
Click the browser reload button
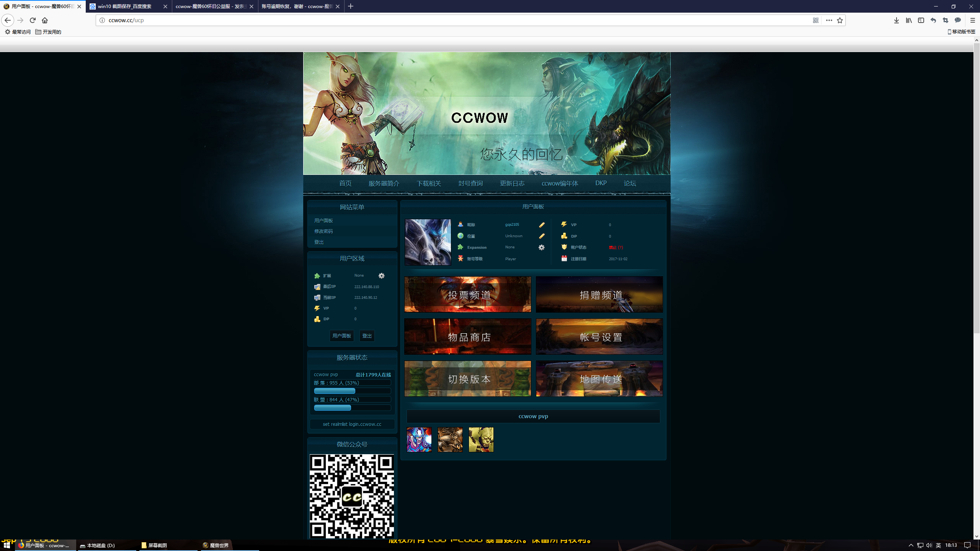point(33,20)
